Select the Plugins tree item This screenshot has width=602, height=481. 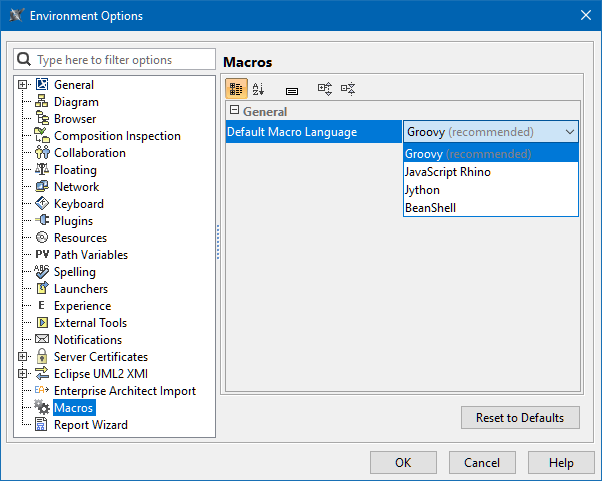click(73, 221)
